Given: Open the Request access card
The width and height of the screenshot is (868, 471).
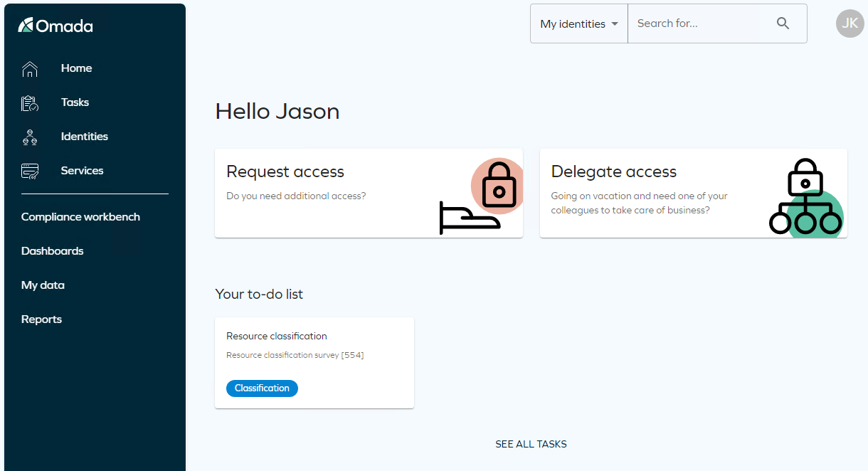Looking at the screenshot, I should (369, 193).
